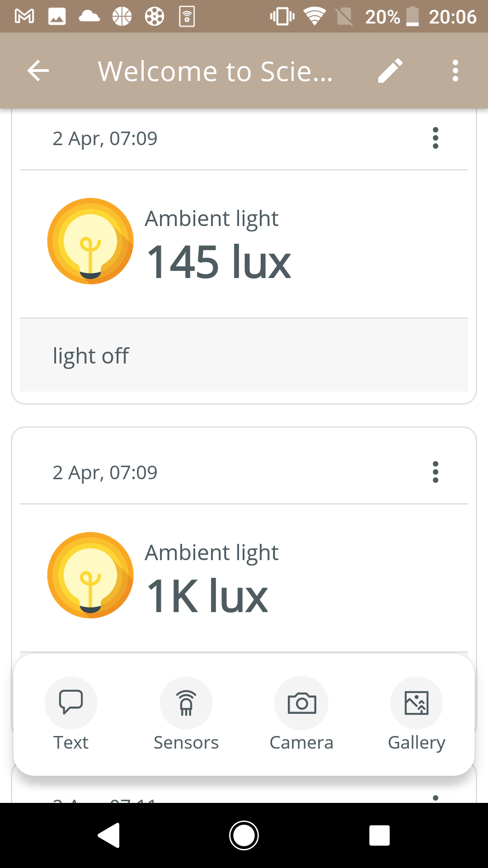Select the 'light off' caption
488x868 pixels.
coord(91,356)
